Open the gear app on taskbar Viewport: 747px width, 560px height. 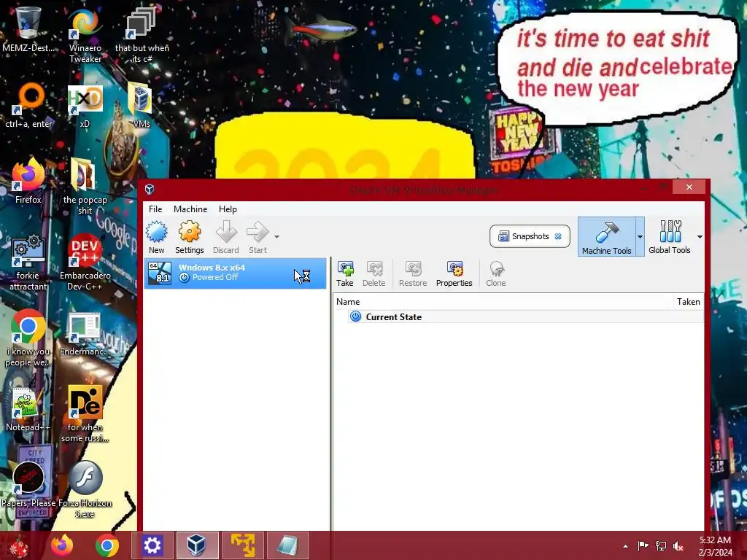point(152,545)
